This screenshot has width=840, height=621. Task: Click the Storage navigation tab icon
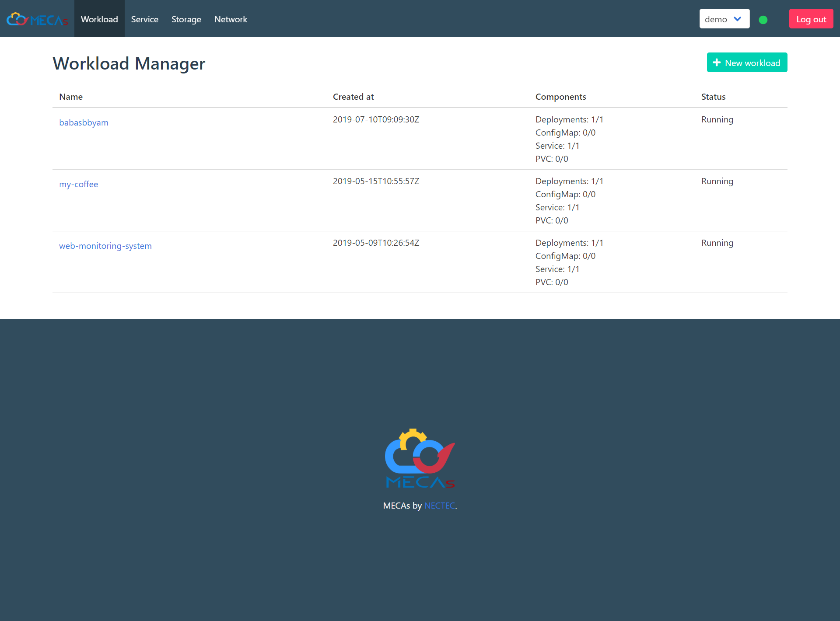(186, 19)
